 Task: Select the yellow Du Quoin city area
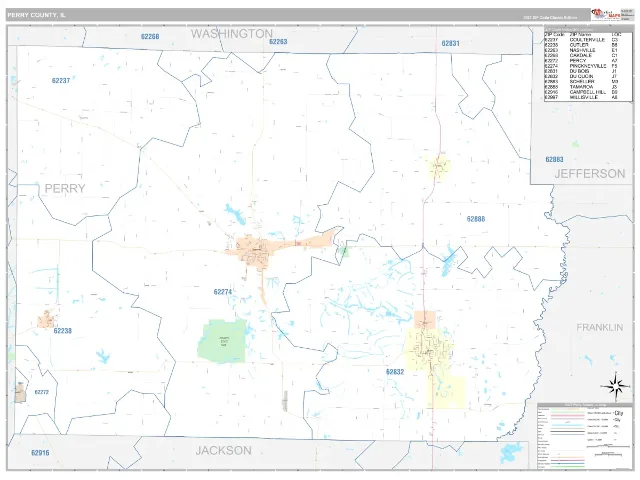pos(428,351)
